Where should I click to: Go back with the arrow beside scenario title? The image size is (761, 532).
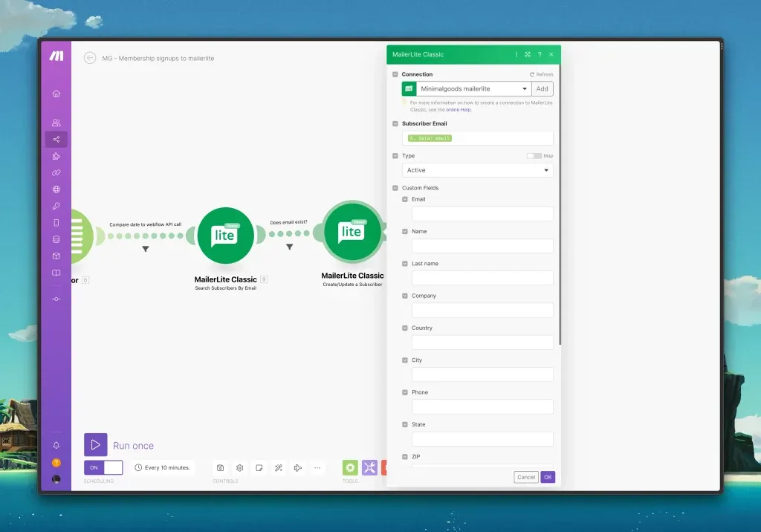(x=90, y=58)
